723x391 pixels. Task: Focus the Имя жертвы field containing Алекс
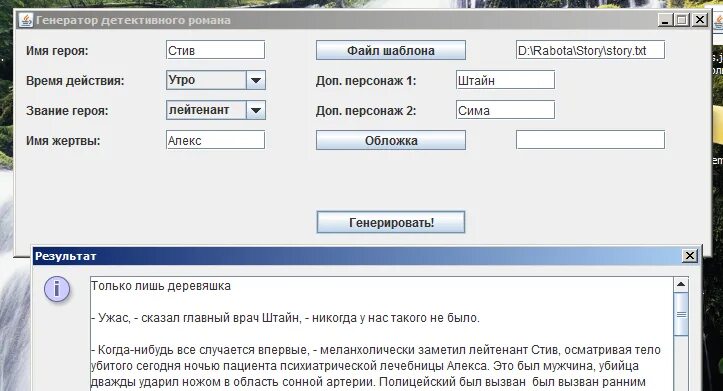pos(215,140)
